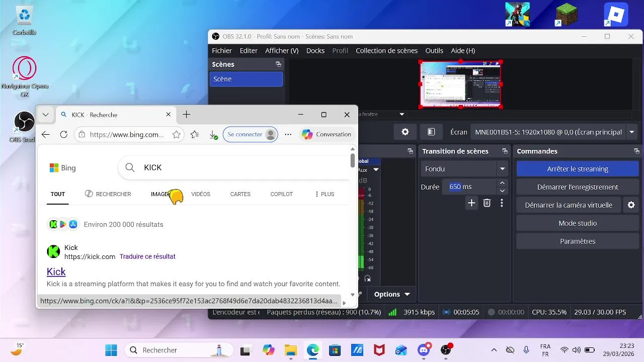Screen dimensions: 644x362
Task: Open Windows Start menu
Action: coord(111,350)
